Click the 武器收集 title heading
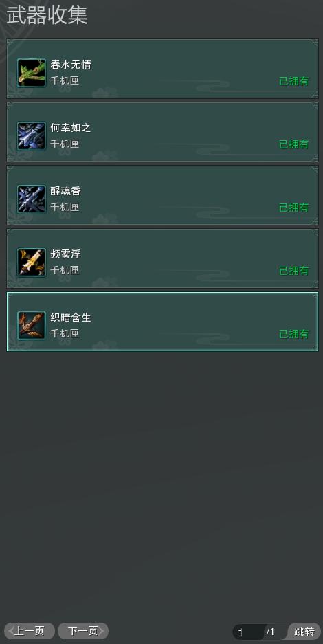 [x=47, y=16]
